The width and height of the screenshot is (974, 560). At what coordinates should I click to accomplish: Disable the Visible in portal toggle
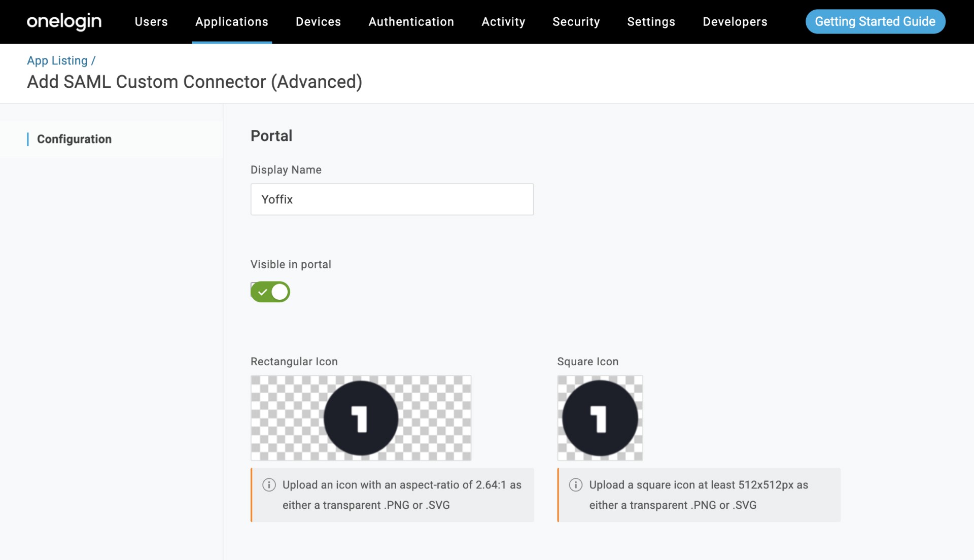coord(270,292)
